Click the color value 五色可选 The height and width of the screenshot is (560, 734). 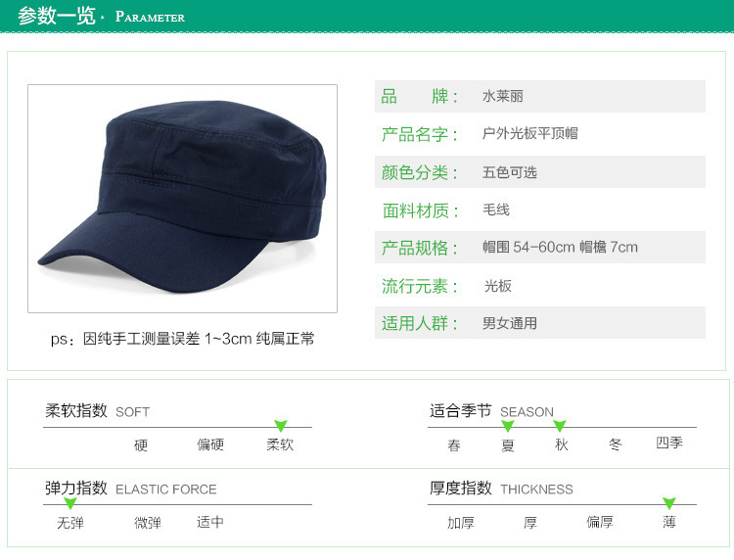509,172
